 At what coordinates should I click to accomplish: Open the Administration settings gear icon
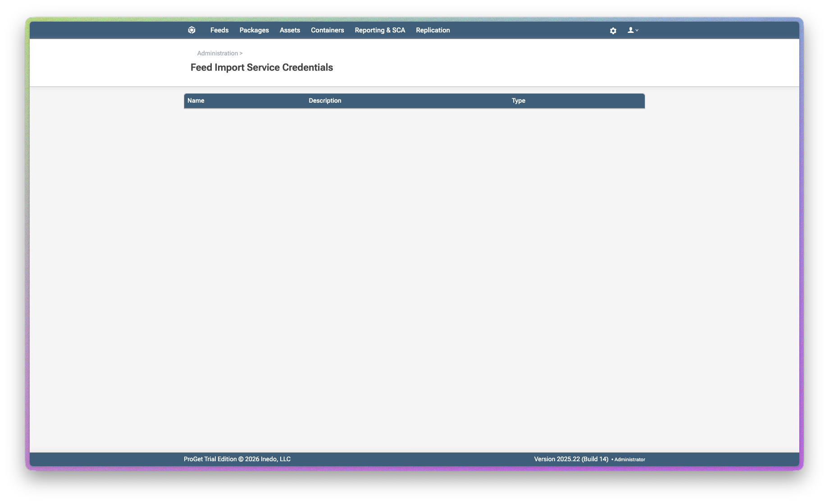tap(613, 31)
